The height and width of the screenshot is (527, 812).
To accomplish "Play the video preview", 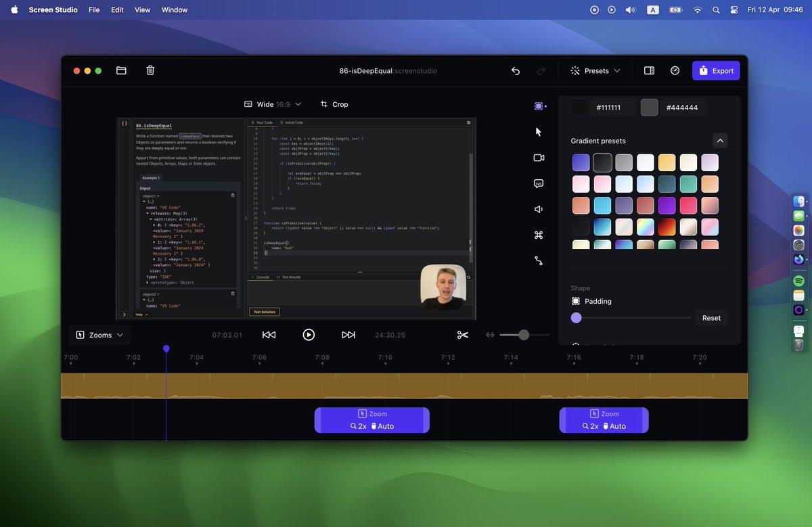I will click(309, 335).
